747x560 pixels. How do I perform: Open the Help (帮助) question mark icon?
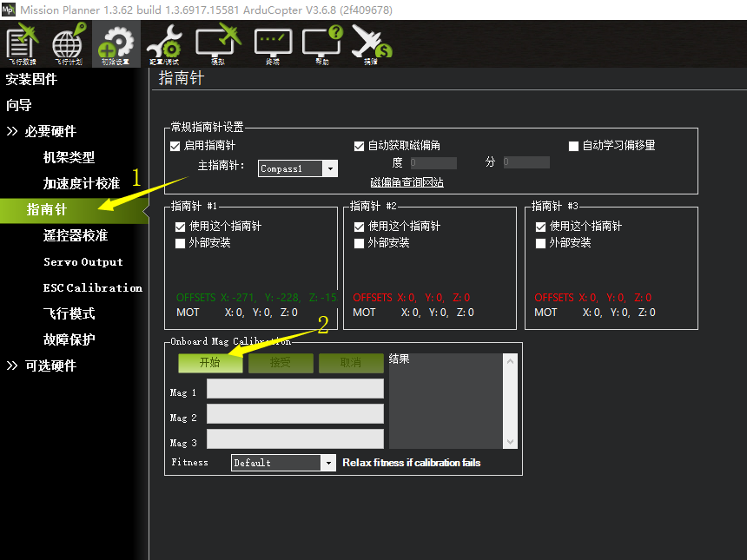(x=322, y=43)
